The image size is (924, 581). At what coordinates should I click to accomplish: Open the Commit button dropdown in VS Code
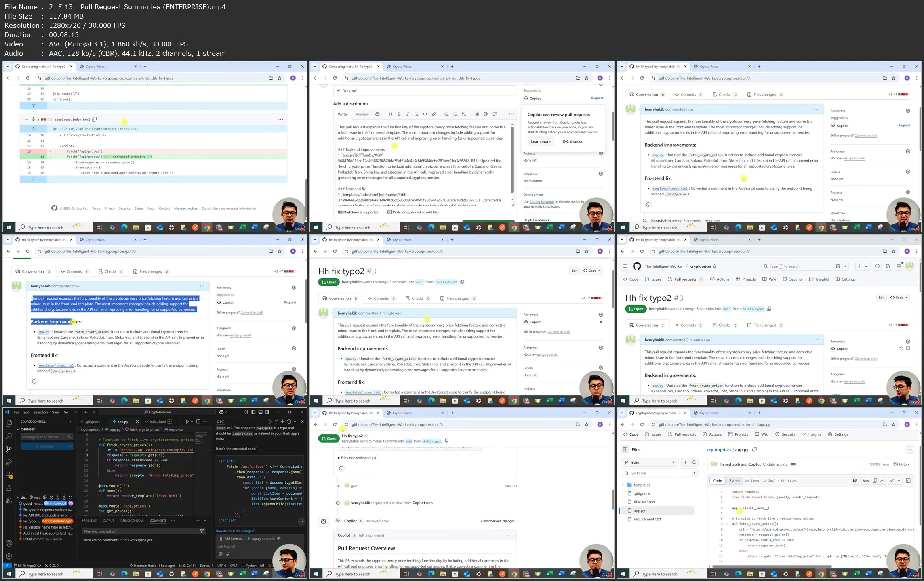coord(69,446)
